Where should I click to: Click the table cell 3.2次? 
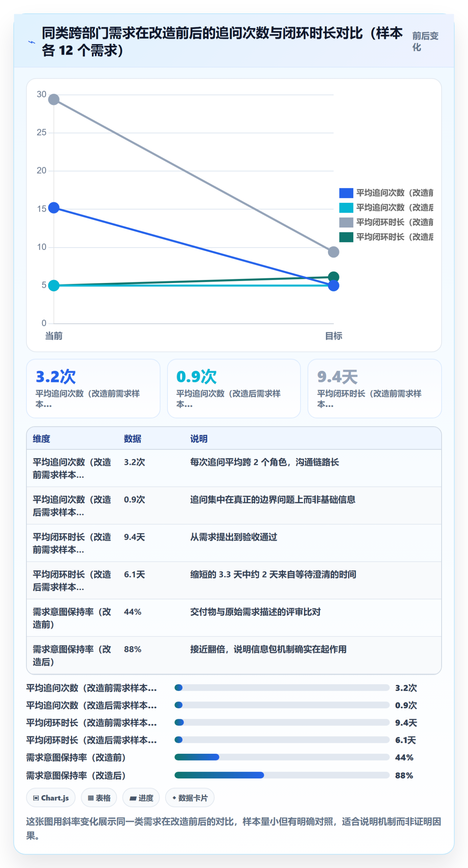[x=134, y=462]
